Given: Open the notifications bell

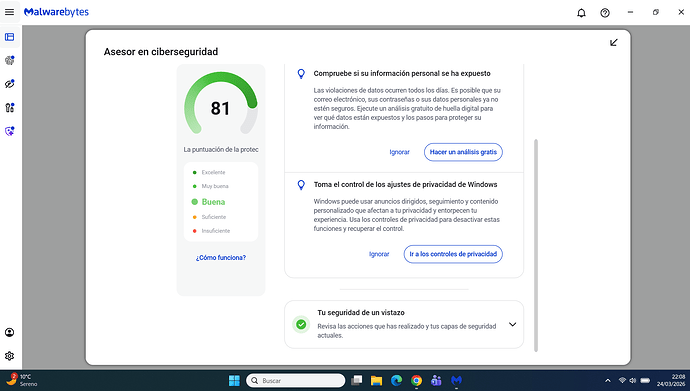Looking at the screenshot, I should coord(581,13).
